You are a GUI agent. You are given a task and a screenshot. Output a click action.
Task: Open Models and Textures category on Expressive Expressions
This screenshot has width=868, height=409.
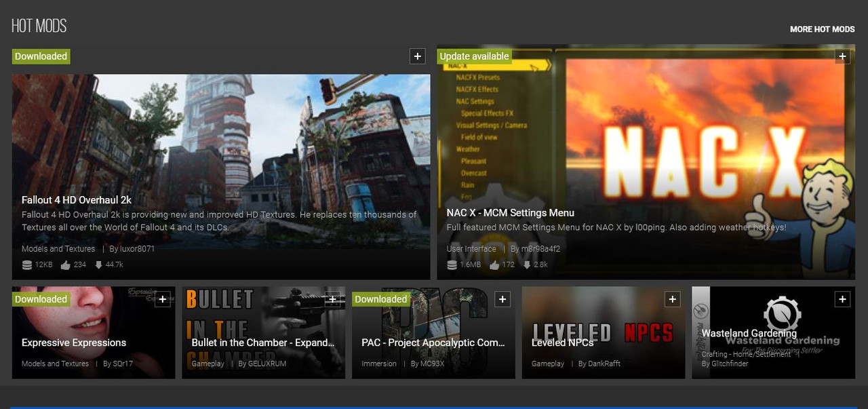[x=55, y=364]
